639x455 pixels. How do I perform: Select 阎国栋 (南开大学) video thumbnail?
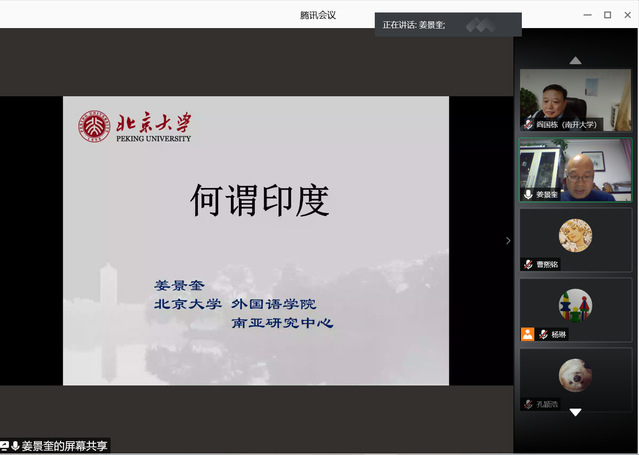click(x=575, y=100)
